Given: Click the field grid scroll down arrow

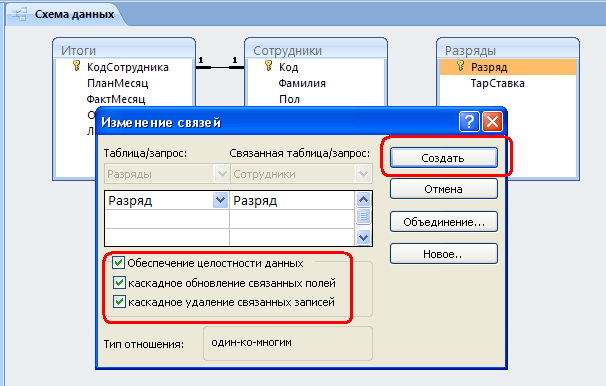Looking at the screenshot, I should (x=363, y=237).
